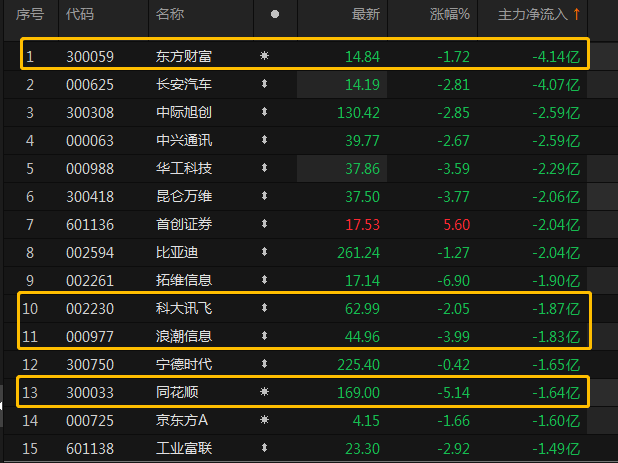The image size is (618, 463).
Task: Select stock name 华工科技
Action: 184,168
